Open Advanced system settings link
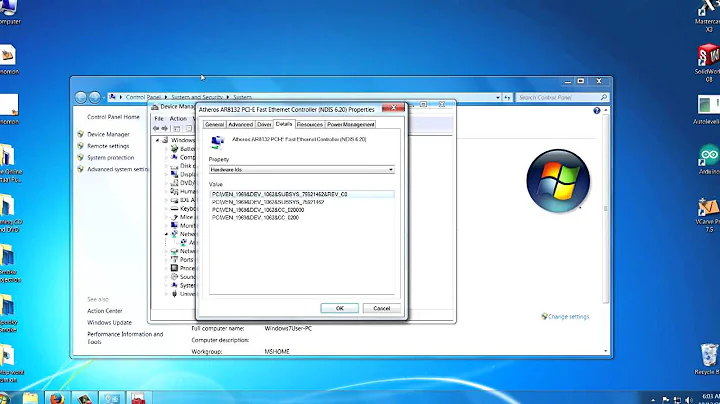 tap(118, 169)
